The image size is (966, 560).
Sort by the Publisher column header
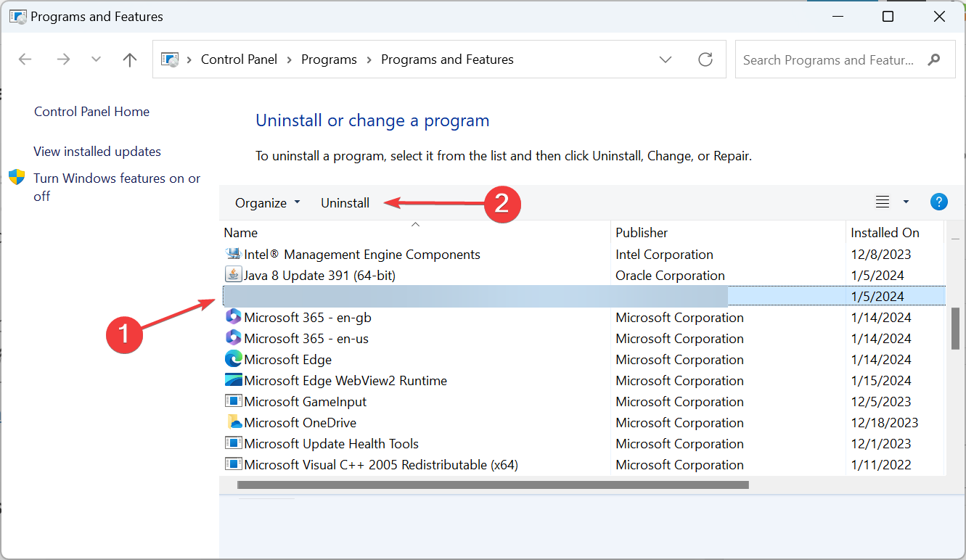point(642,233)
